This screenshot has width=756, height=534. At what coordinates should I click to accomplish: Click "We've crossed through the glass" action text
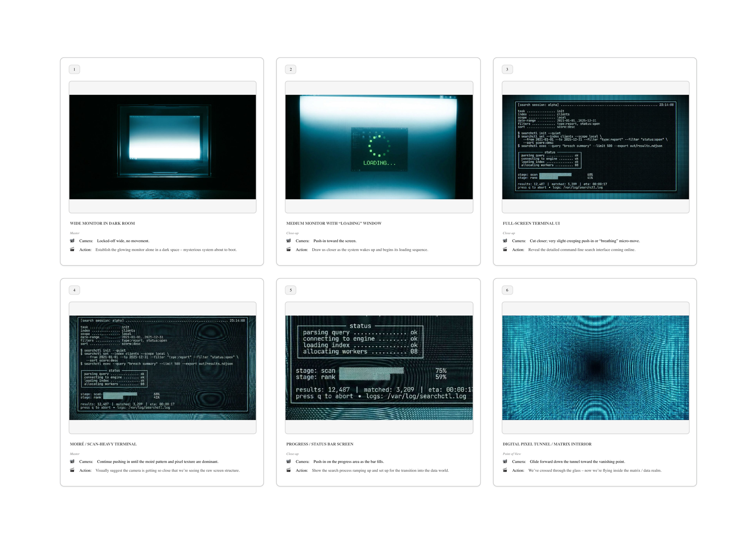click(595, 471)
